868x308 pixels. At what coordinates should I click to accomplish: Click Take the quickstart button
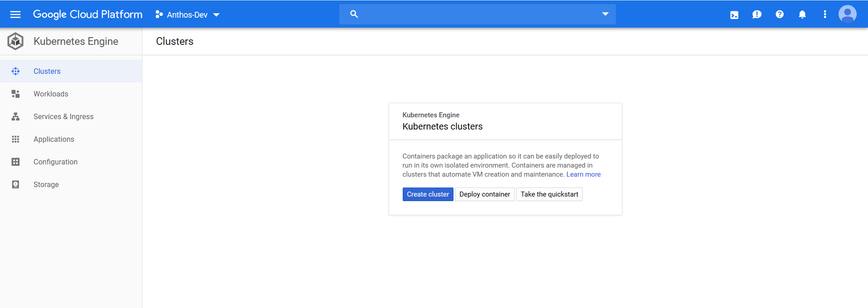pyautogui.click(x=549, y=194)
